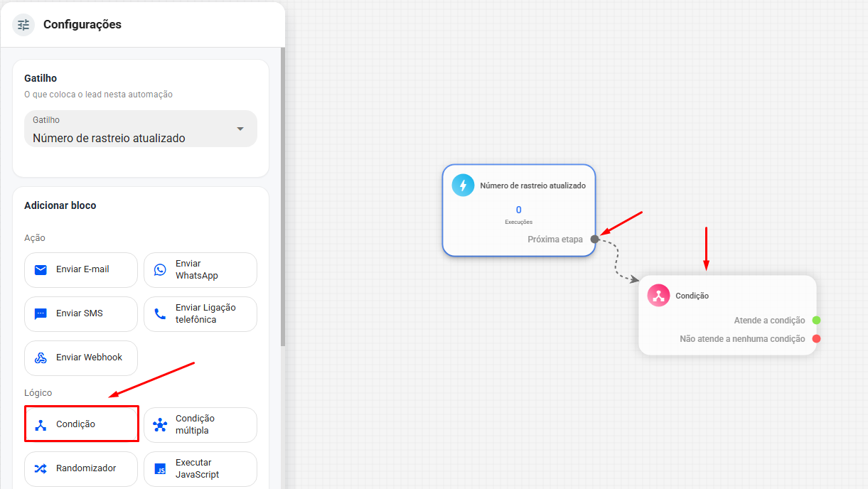Click the SMS chat bubble icon
Image resolution: width=868 pixels, height=489 pixels.
pos(41,314)
